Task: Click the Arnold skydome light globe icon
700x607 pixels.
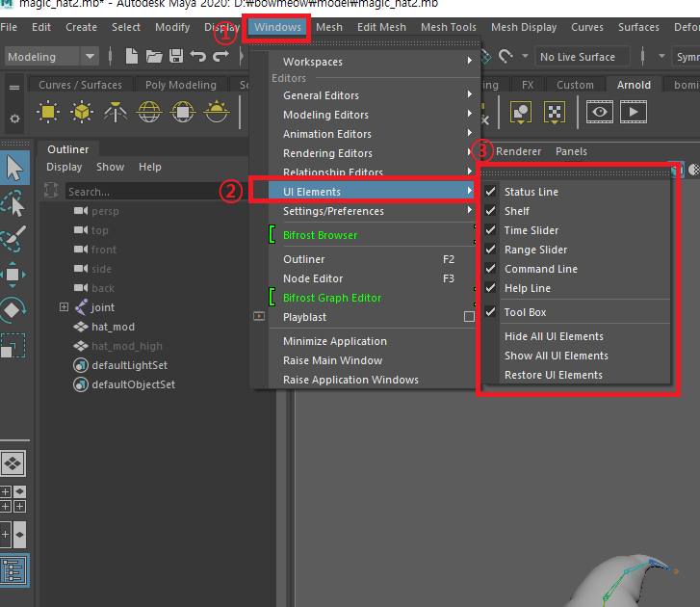Action: click(x=149, y=112)
